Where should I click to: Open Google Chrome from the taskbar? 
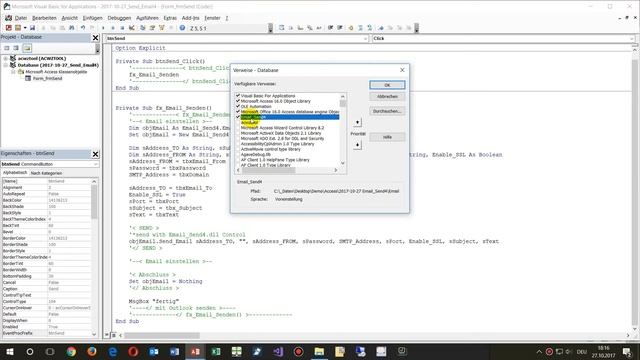71,351
